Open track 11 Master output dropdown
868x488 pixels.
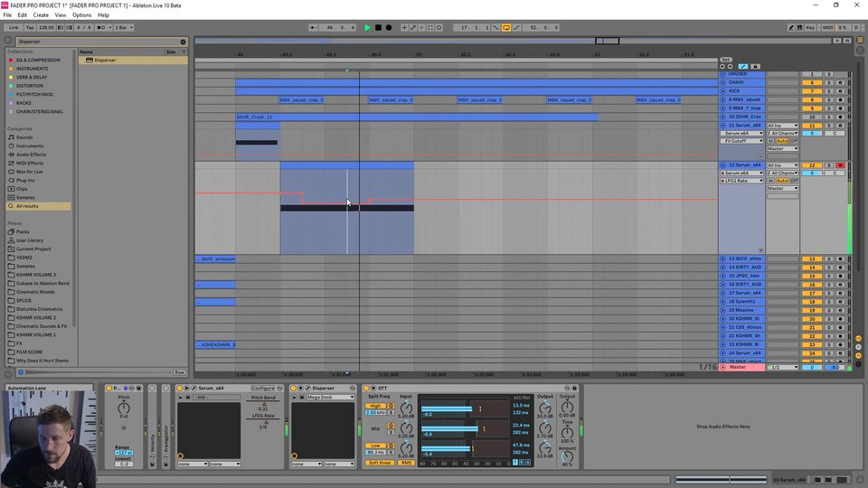click(782, 149)
